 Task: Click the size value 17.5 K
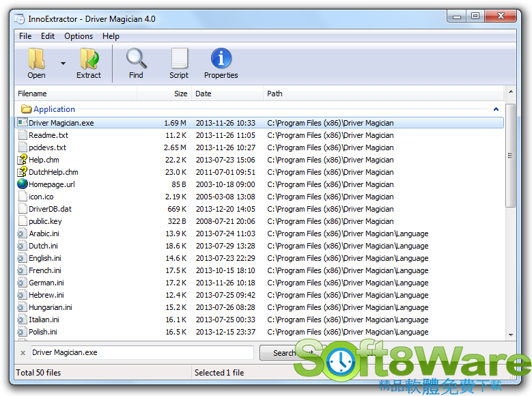176,270
